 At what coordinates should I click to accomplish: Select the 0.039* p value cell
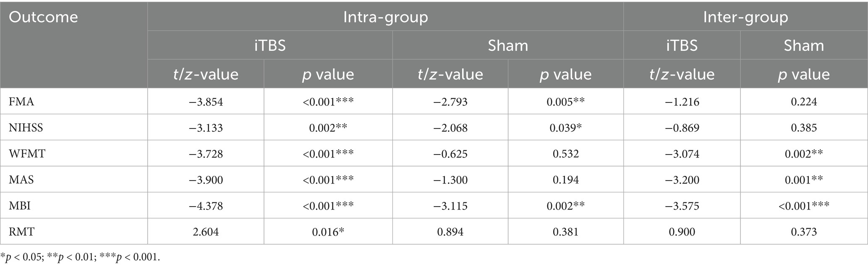566,128
